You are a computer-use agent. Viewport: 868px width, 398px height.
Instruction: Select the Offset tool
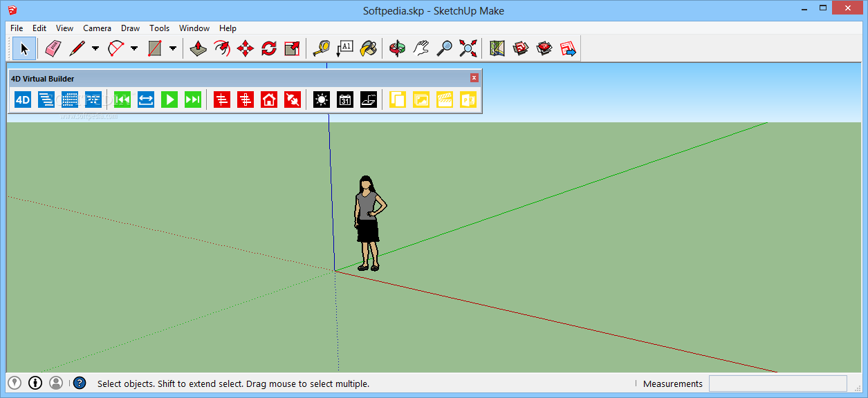222,48
